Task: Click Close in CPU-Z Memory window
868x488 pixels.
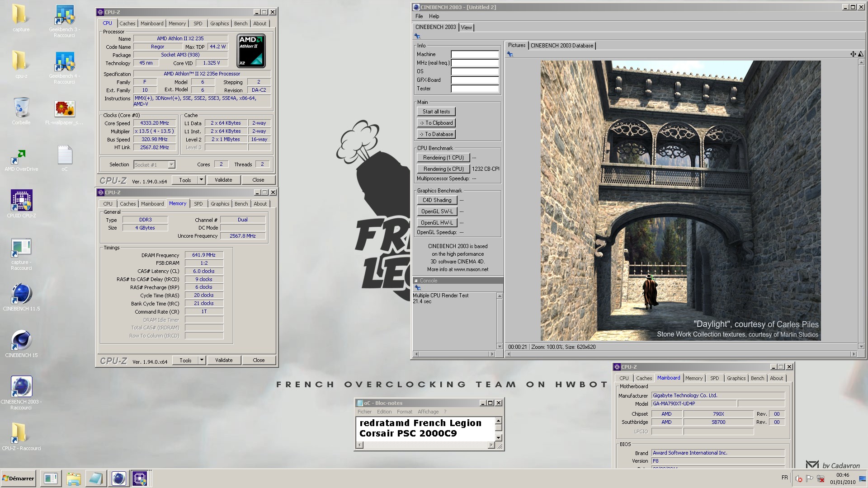Action: [x=259, y=360]
